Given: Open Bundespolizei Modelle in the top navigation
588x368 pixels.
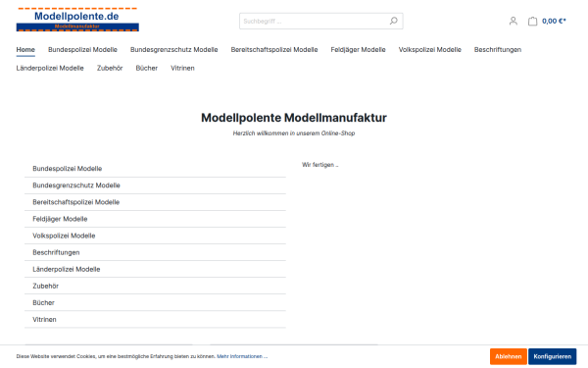Looking at the screenshot, I should (82, 50).
